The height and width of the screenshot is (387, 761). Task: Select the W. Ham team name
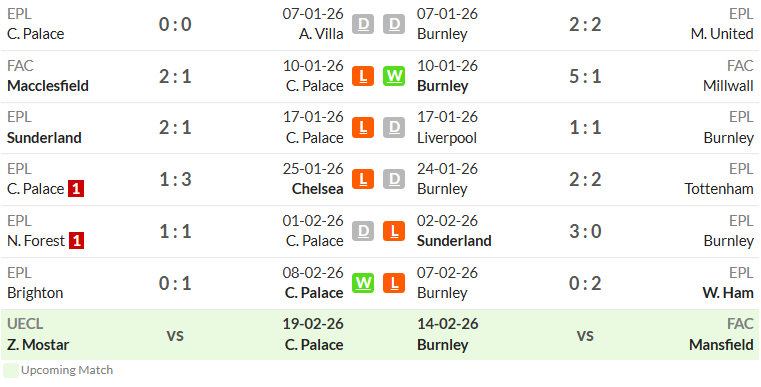728,292
